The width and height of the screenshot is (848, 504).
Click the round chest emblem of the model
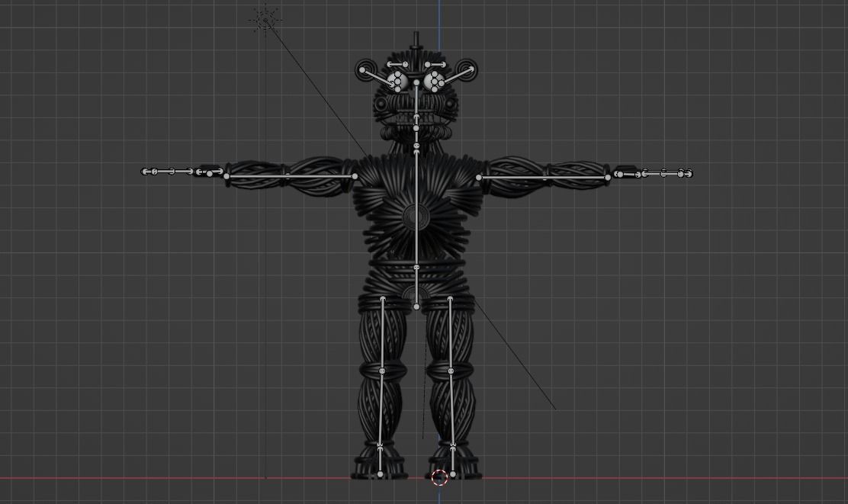pos(416,217)
